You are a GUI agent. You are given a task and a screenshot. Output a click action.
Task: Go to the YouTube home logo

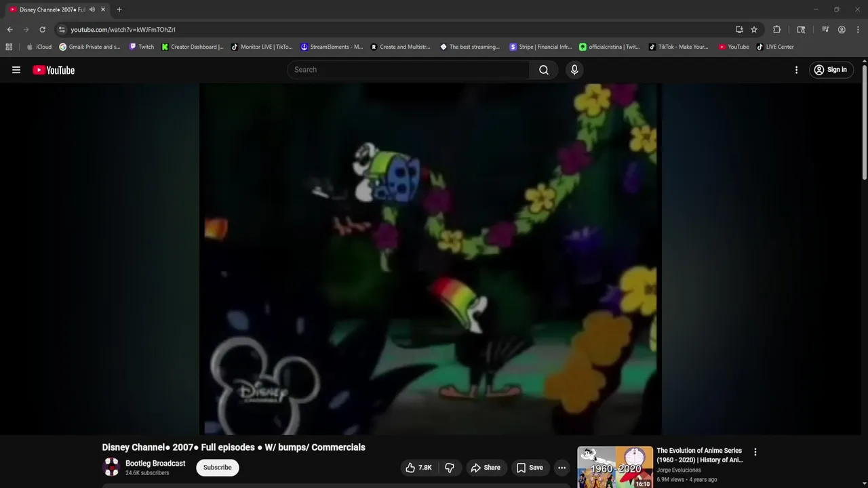tap(54, 70)
